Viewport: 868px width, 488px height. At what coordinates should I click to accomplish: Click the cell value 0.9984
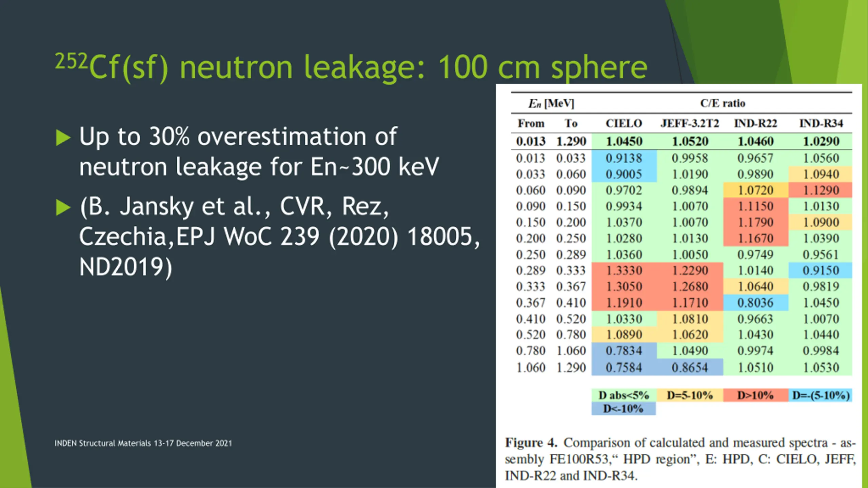821,351
